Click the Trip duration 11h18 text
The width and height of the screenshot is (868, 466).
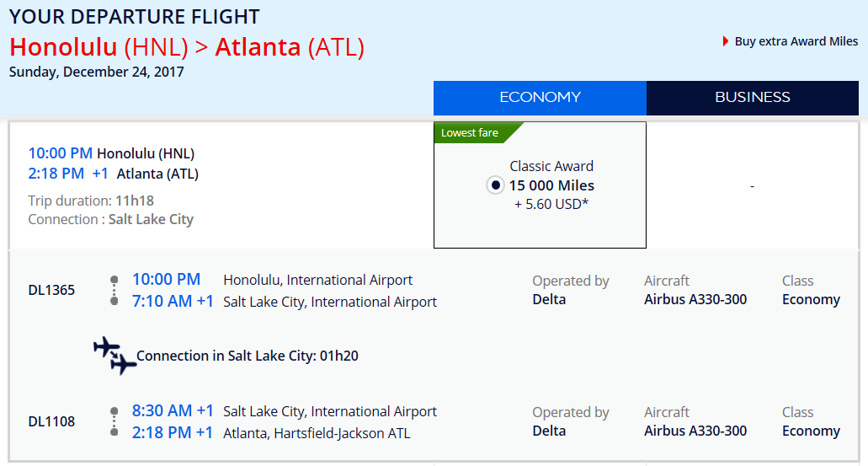click(91, 201)
